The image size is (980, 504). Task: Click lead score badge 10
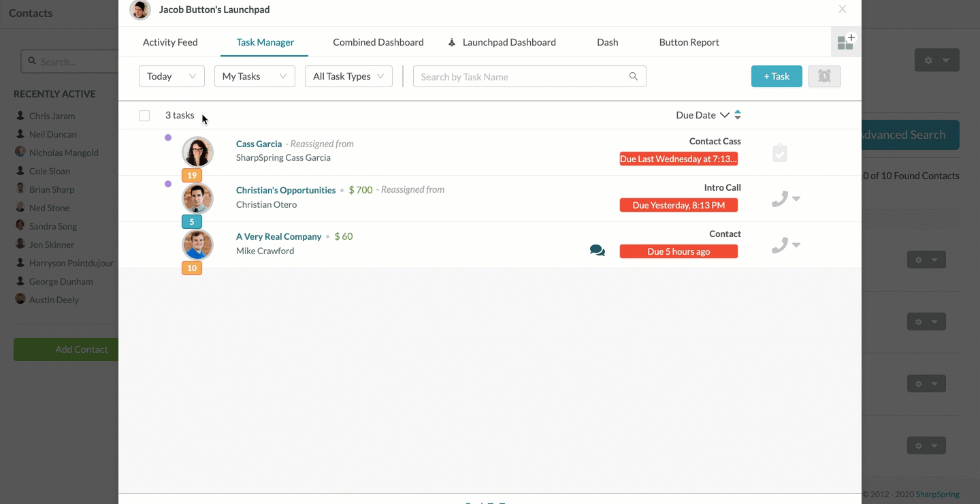(192, 268)
